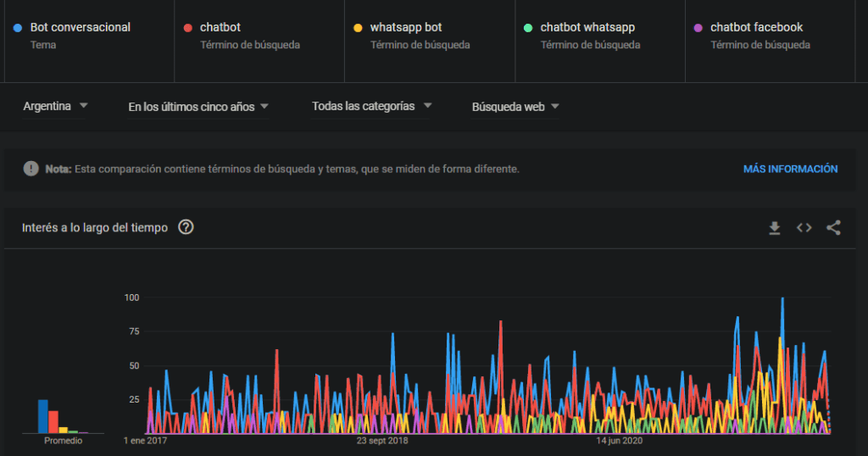The height and width of the screenshot is (456, 868).
Task: Click the '75' y-axis value
Action: 134,331
